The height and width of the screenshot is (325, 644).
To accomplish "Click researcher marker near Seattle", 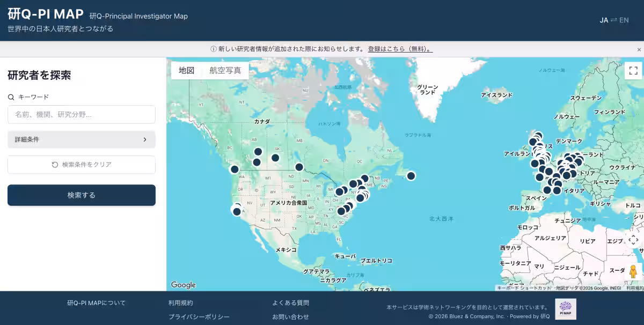I will 235,169.
